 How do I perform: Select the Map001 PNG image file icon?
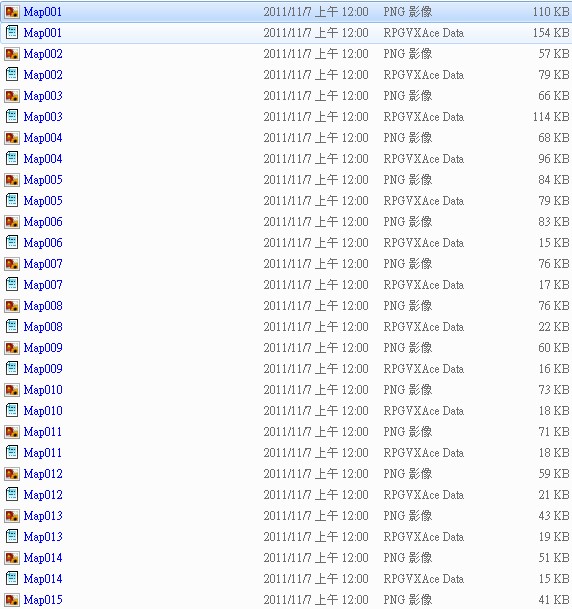(12, 12)
